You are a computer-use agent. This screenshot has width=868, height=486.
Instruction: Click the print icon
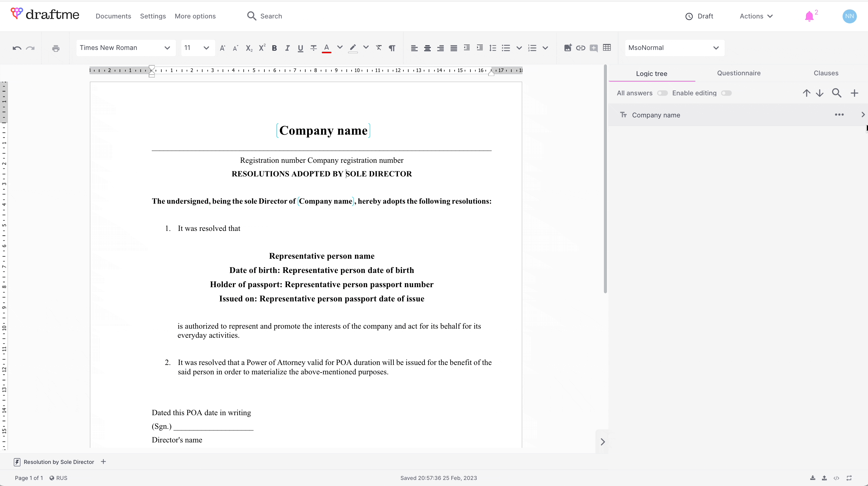56,48
